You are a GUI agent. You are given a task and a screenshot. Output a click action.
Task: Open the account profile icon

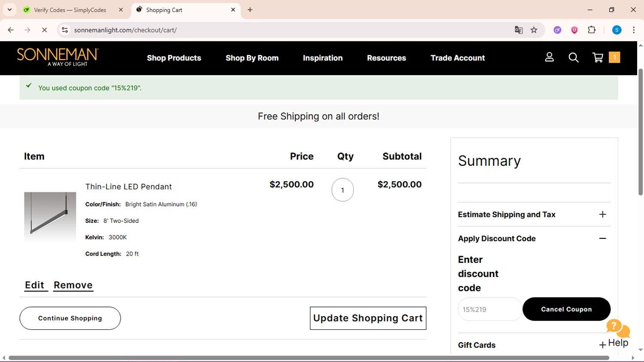click(549, 57)
